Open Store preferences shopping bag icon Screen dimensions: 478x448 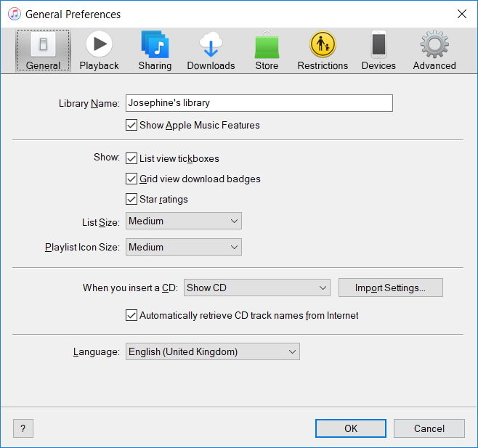267,45
